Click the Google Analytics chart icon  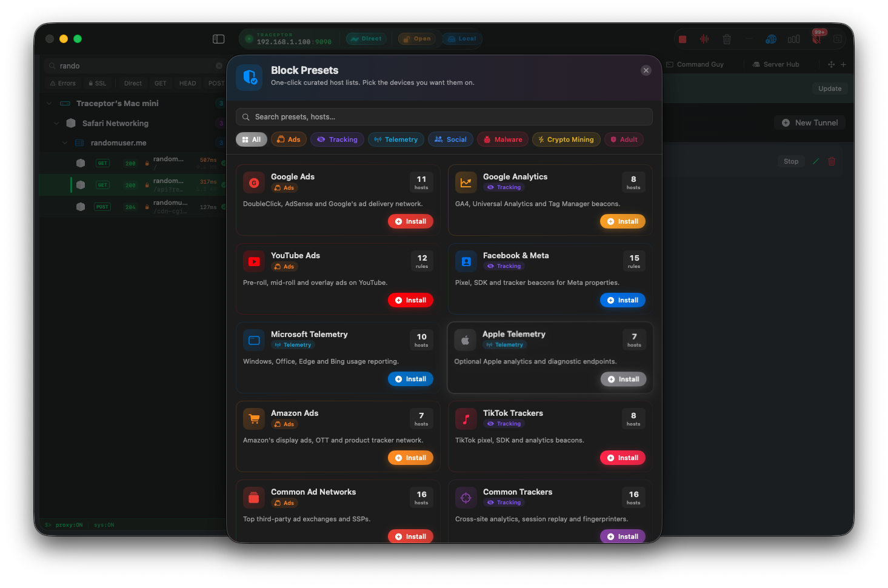(x=466, y=182)
